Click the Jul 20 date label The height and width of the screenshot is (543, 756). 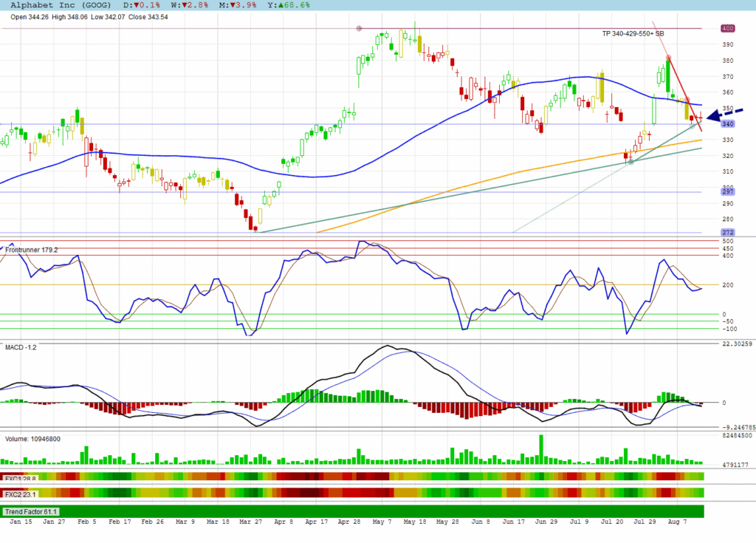612,522
